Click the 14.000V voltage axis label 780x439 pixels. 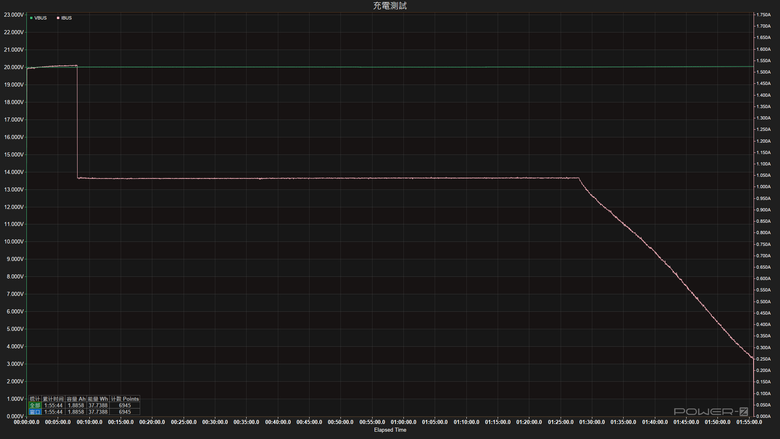click(13, 172)
